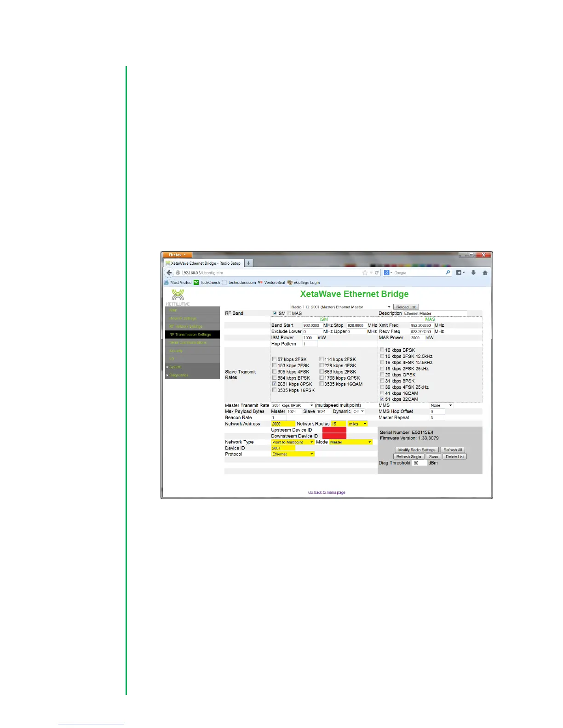Viewport: 563px width, 728px height.
Task: Click the Modify Radio Settings button
Action: pos(417,450)
